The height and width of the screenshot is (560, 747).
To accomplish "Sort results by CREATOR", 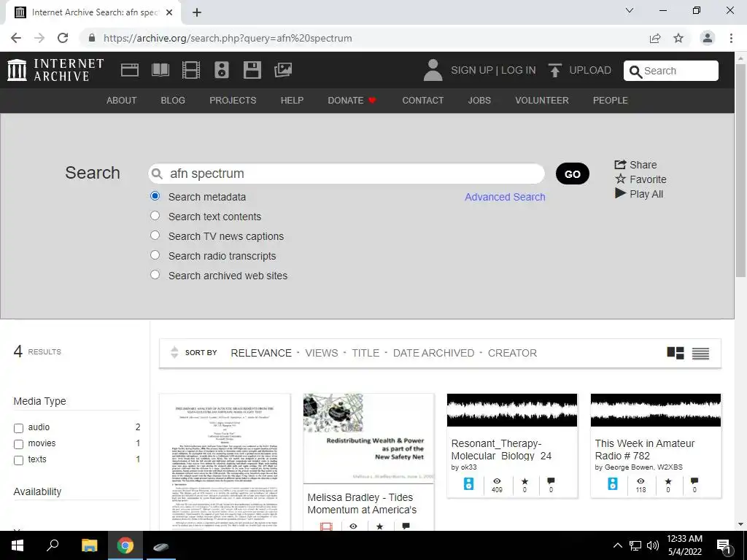I will pos(512,353).
